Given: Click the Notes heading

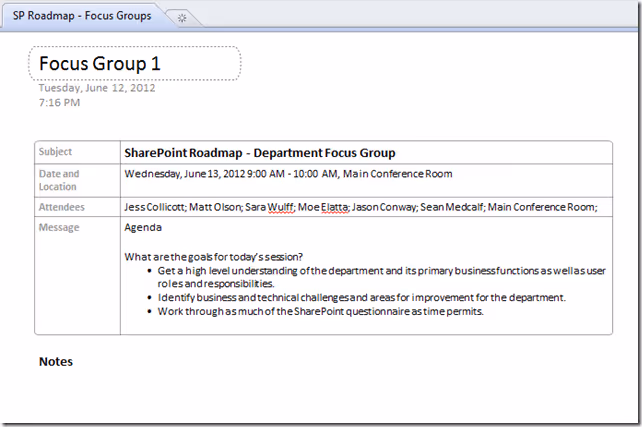Looking at the screenshot, I should coord(56,362).
